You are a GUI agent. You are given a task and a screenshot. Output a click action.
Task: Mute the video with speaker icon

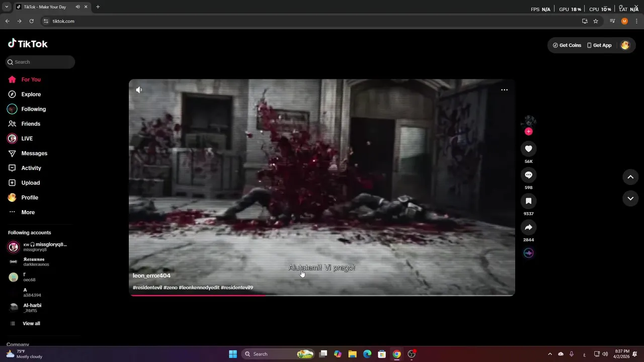pyautogui.click(x=139, y=90)
